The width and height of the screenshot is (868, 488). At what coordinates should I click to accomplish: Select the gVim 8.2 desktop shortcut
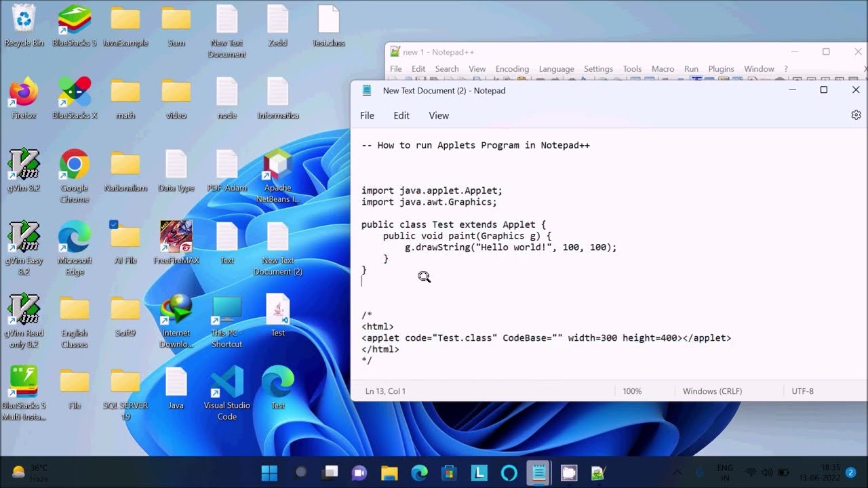point(24,171)
